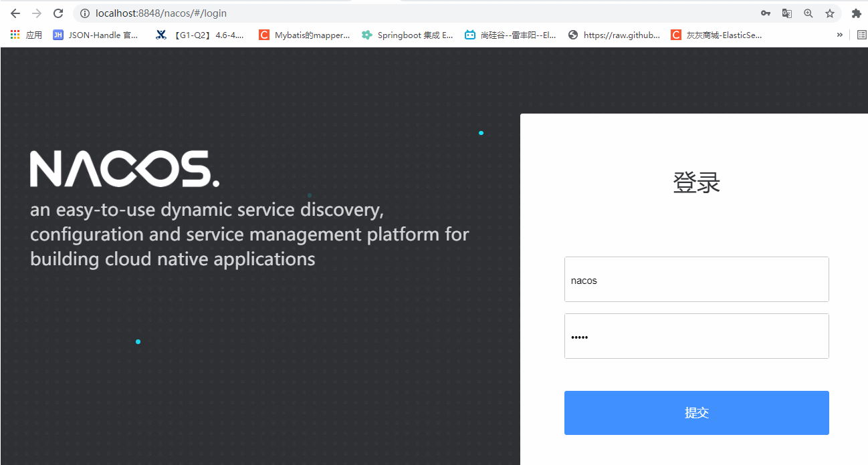The image size is (868, 465).
Task: Open the JSON-Handle bookmark
Action: coord(96,35)
